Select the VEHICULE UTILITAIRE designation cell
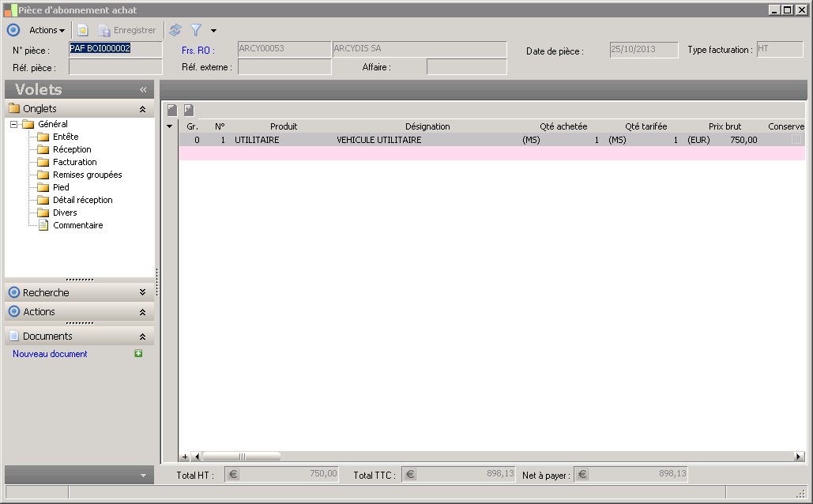 click(x=379, y=140)
